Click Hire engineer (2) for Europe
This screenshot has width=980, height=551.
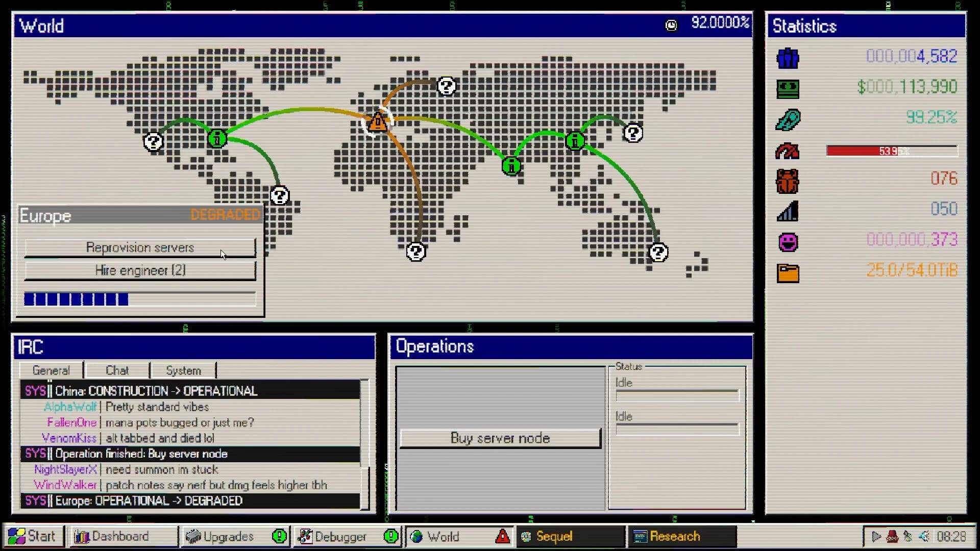click(140, 270)
